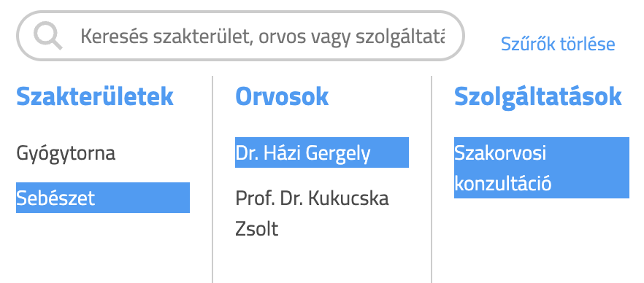The image size is (644, 283).
Task: Focus the Keresés szakterület search field
Action: (241, 36)
